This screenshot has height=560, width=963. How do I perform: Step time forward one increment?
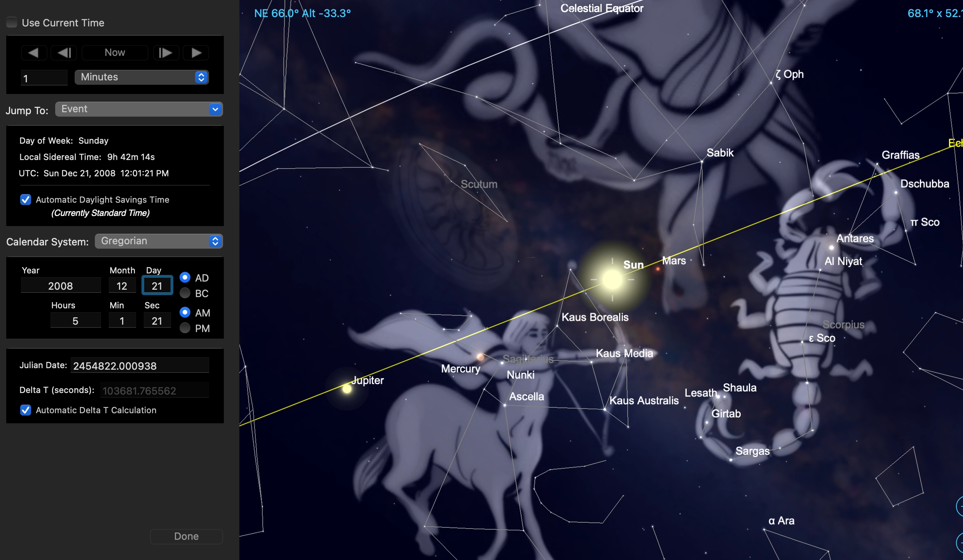tap(166, 52)
